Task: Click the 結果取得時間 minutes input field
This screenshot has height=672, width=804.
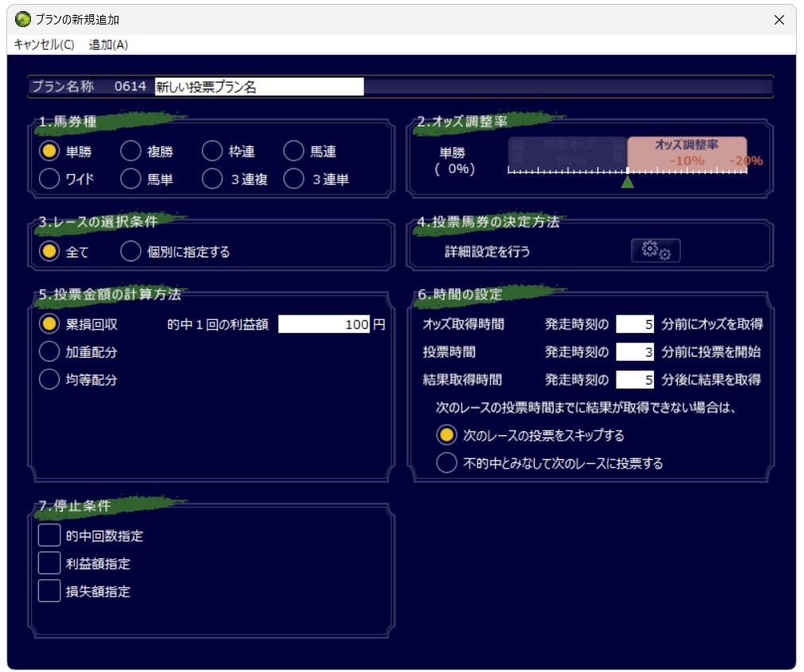Action: tap(635, 380)
